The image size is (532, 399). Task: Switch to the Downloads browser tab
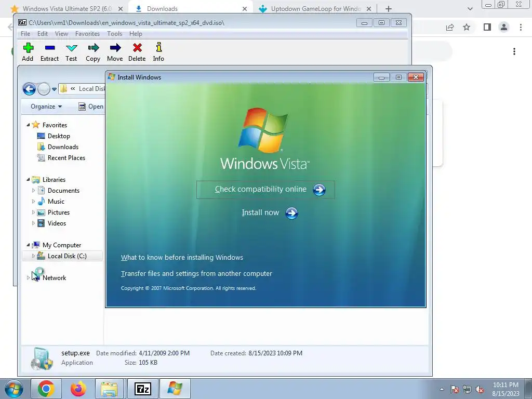(190, 8)
